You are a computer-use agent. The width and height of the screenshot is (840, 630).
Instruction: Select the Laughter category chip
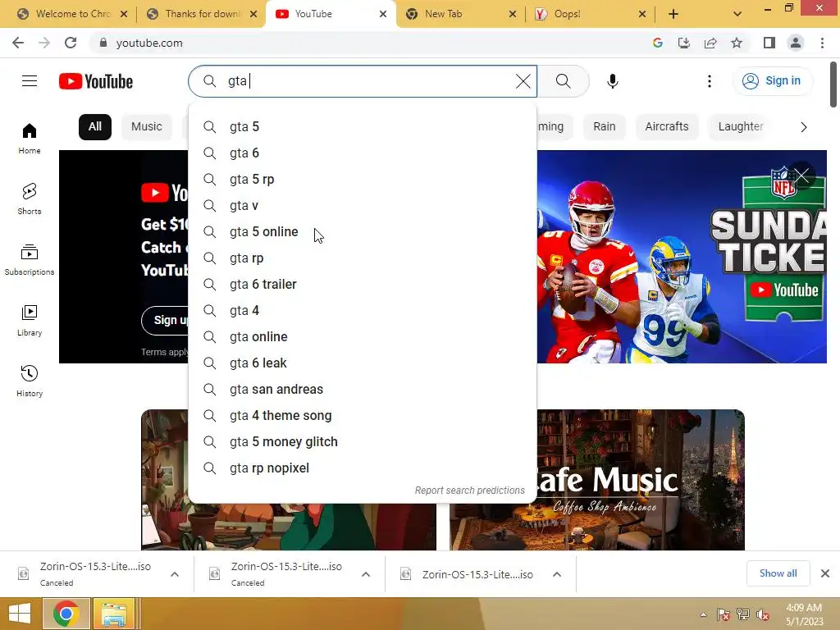pos(741,127)
